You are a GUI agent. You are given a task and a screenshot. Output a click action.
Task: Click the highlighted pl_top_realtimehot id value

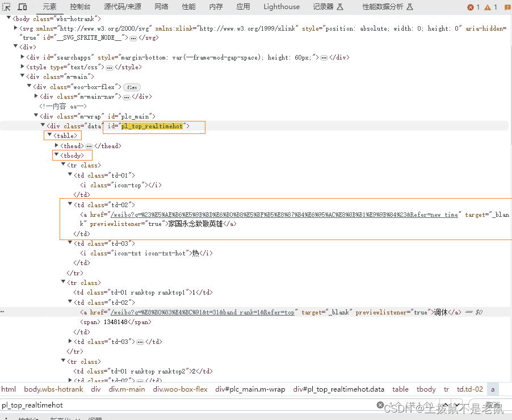pyautogui.click(x=152, y=126)
